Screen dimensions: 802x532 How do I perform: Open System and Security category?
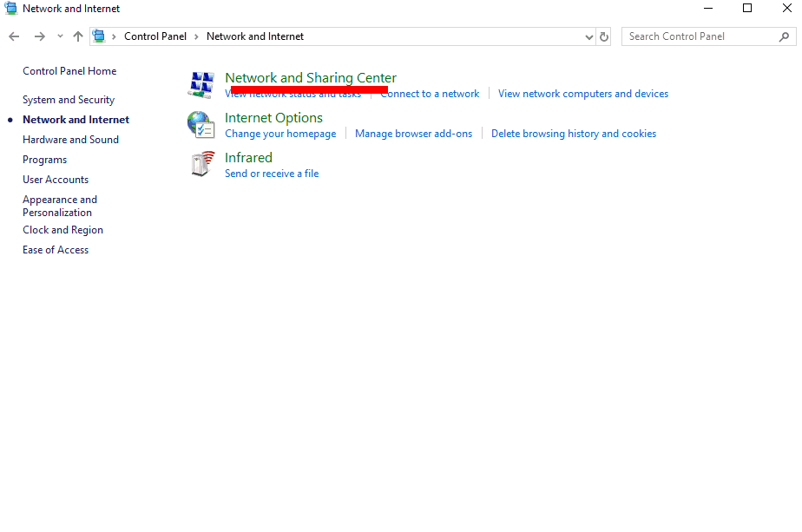tap(69, 100)
